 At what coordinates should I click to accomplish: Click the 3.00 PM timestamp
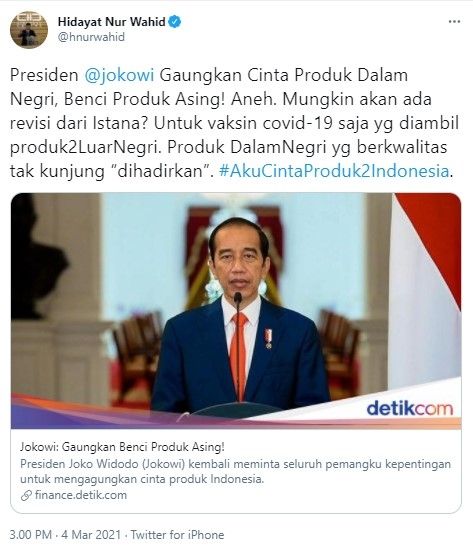(x=30, y=534)
